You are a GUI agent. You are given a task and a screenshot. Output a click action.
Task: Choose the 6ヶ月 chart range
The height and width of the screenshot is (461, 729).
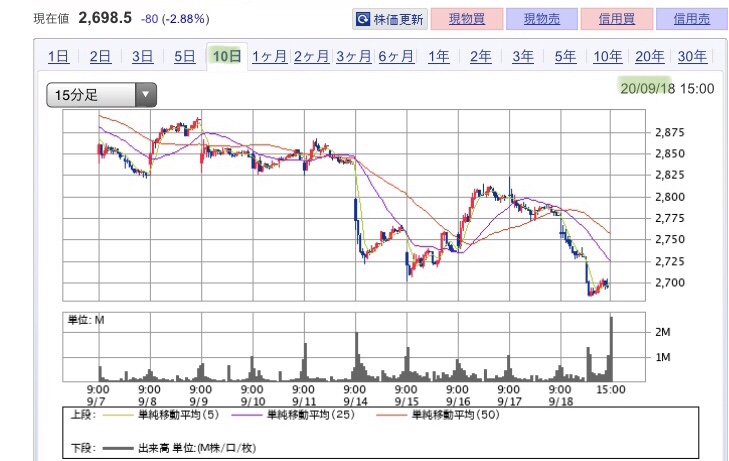pyautogui.click(x=396, y=57)
